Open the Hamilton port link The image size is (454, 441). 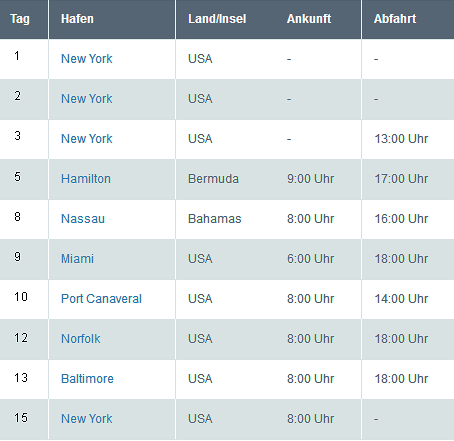click(86, 179)
